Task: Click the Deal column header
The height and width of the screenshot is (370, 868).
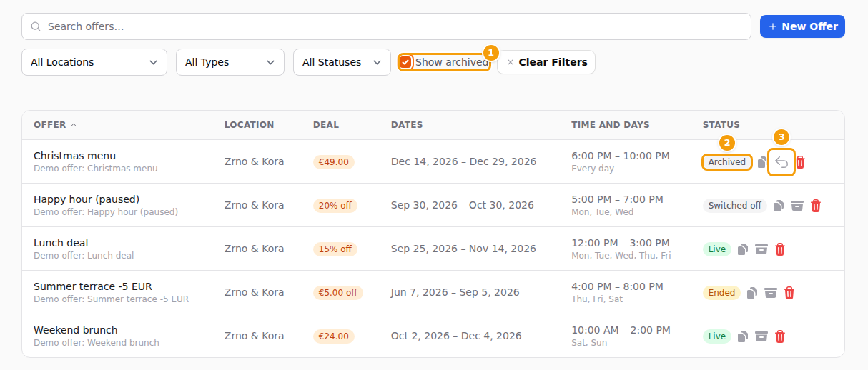Action: coord(326,125)
